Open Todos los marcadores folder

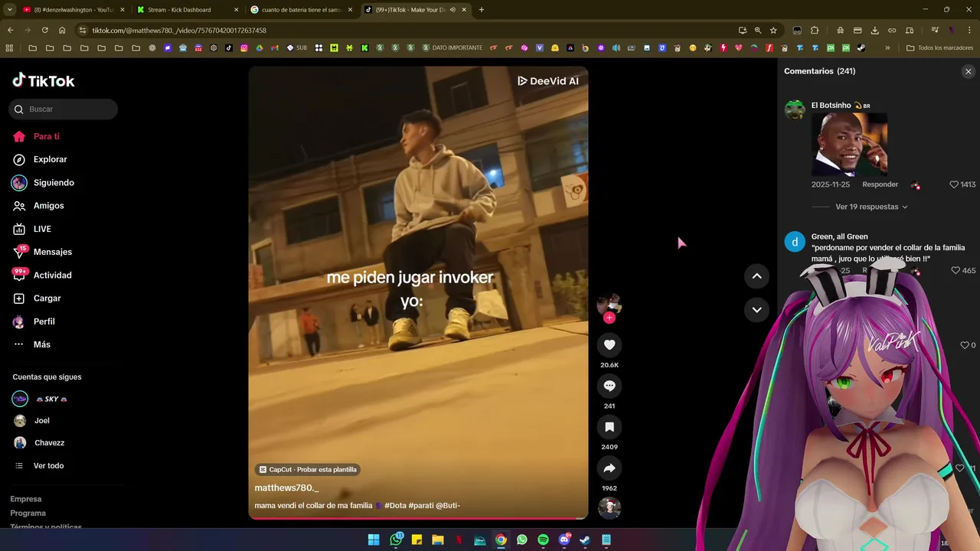(939, 47)
